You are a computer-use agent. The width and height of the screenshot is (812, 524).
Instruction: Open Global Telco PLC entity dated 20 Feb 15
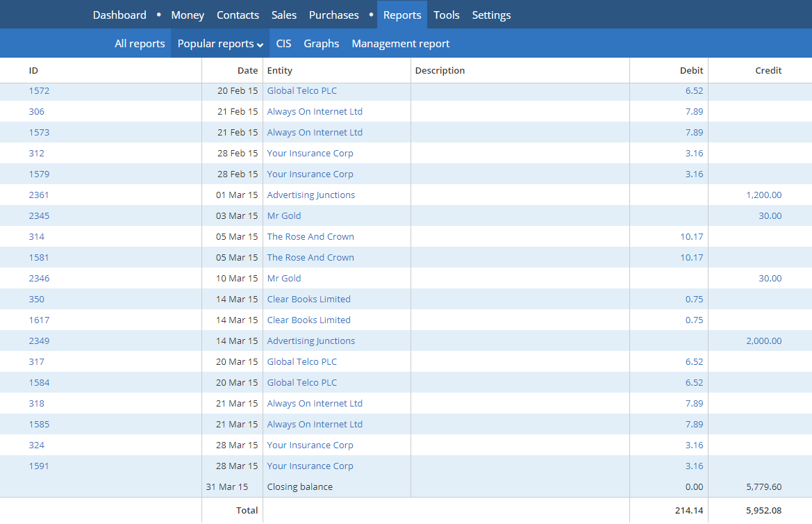[x=302, y=91]
